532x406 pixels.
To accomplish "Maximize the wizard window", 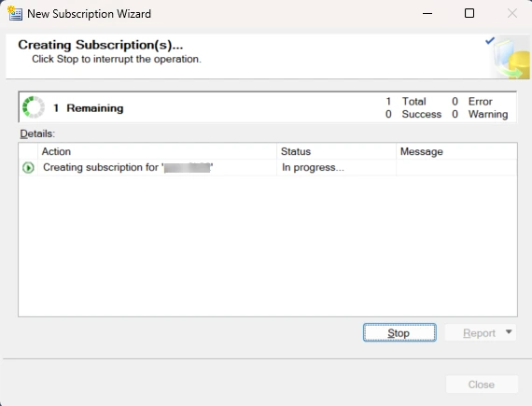I will click(469, 14).
